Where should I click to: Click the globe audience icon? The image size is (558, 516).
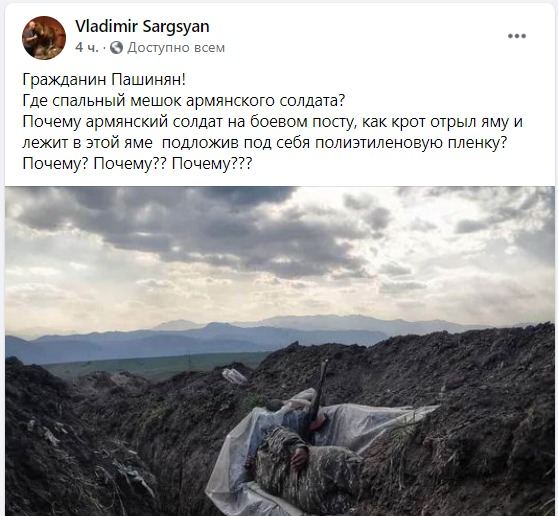point(116,47)
